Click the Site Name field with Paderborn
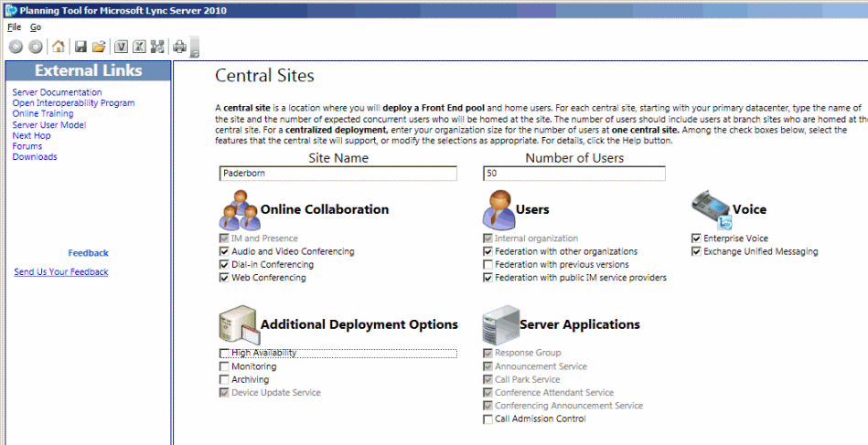The width and height of the screenshot is (868, 445). [338, 174]
